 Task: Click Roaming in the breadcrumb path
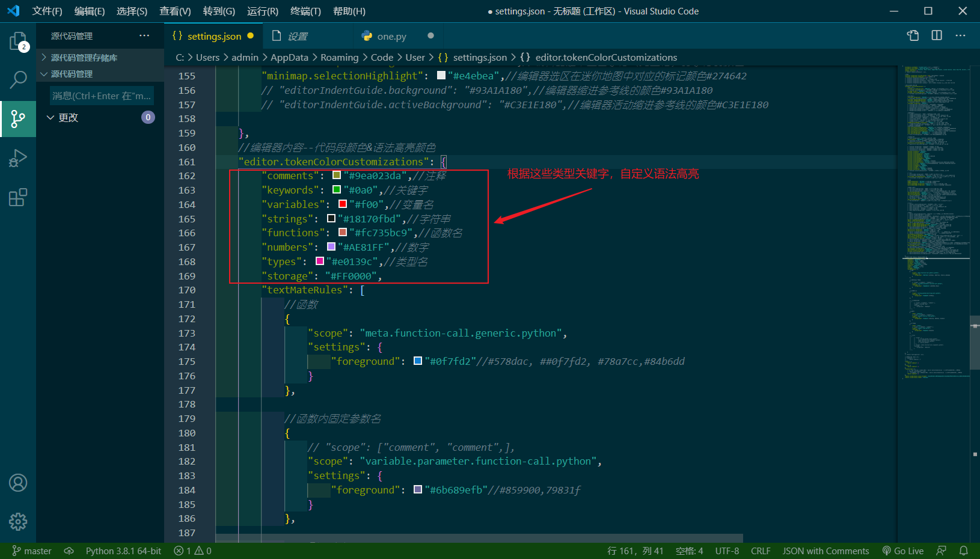[339, 57]
